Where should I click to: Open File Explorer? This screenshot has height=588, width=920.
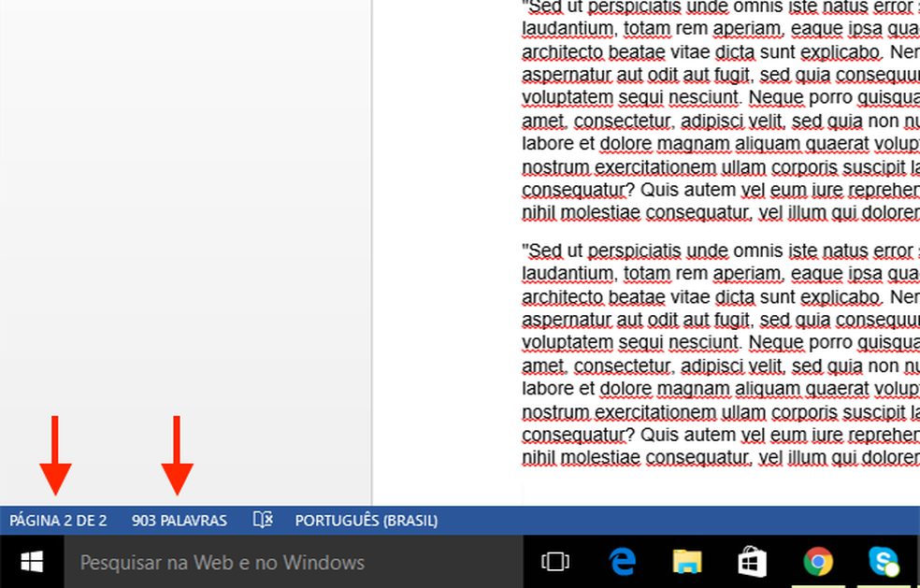[x=687, y=561]
